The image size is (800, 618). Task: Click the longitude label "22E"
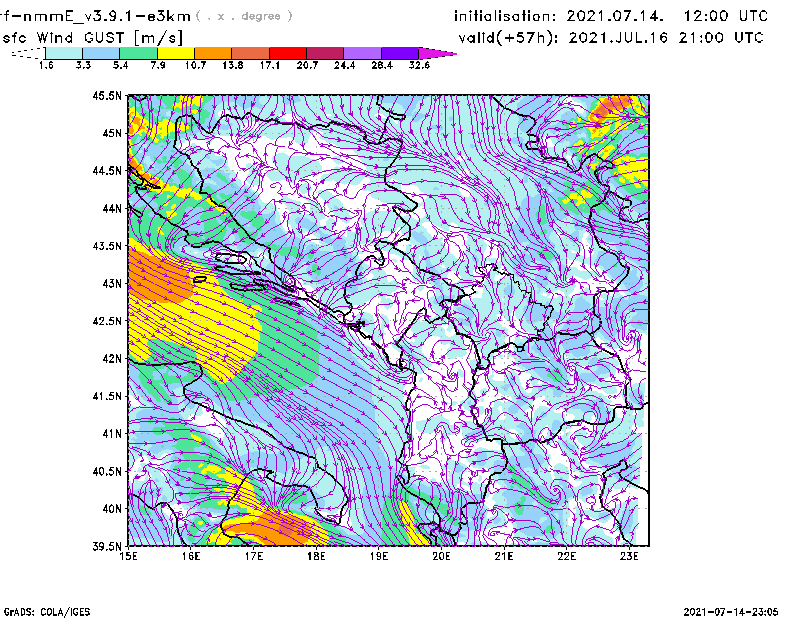pos(566,556)
